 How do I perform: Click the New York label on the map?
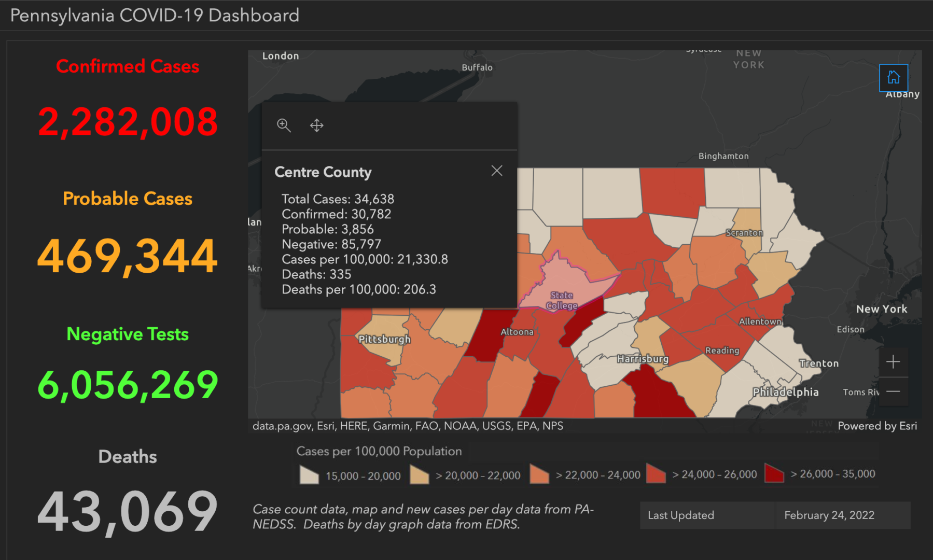coord(882,309)
